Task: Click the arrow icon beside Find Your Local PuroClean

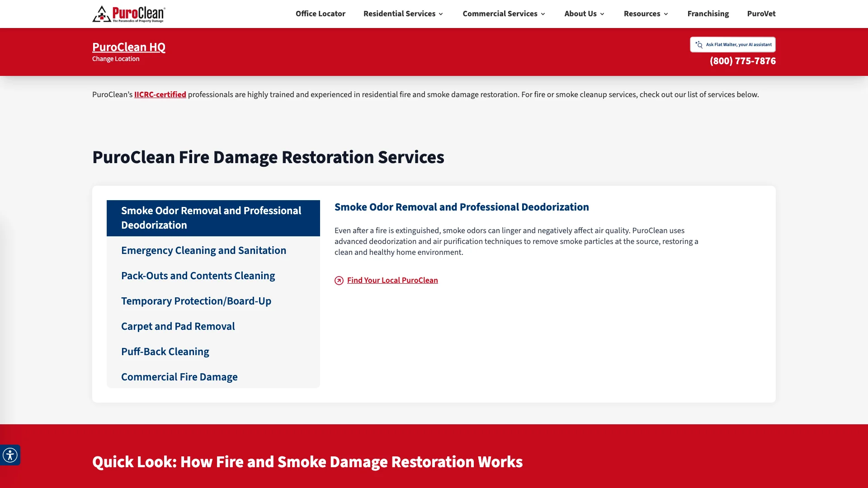Action: (339, 281)
